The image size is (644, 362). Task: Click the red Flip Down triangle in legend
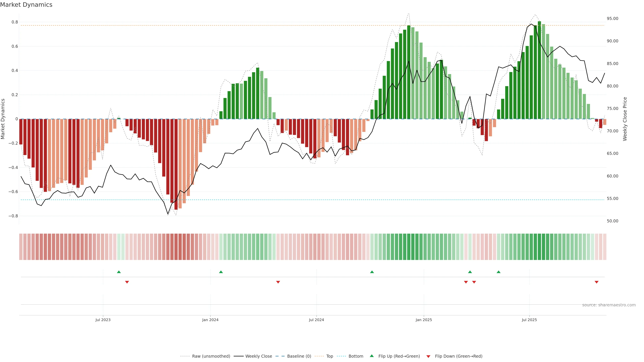pos(428,356)
